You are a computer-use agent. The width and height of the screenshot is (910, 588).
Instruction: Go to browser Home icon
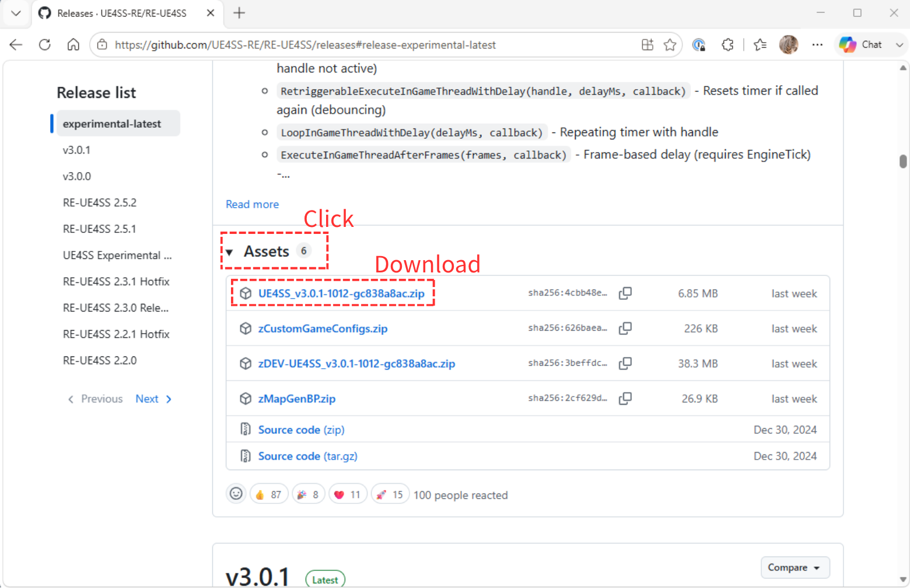73,45
